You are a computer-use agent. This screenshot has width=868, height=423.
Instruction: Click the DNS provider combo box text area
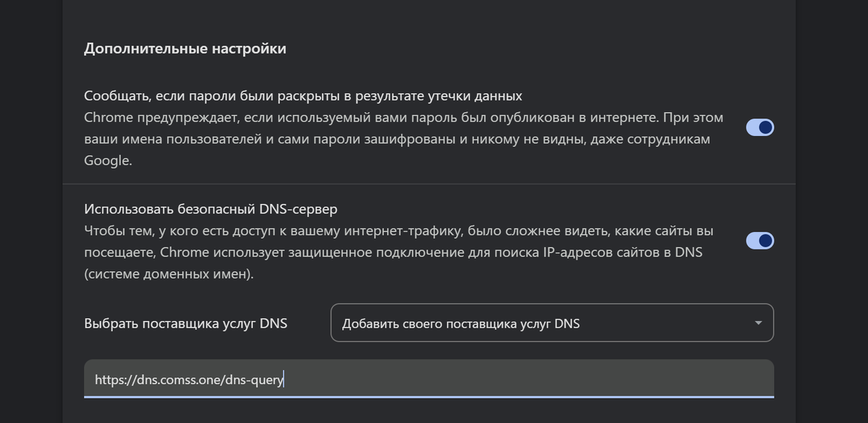tap(506, 322)
